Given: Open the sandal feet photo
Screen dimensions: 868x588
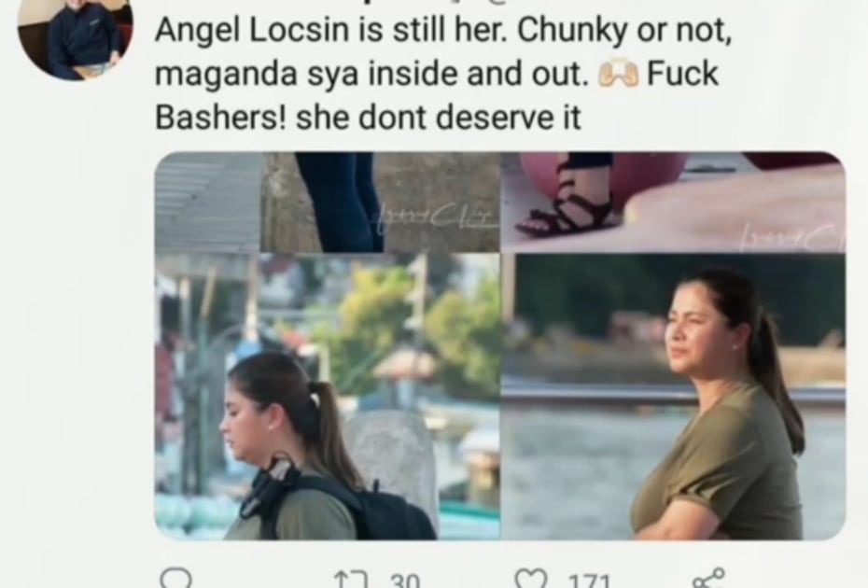Looking at the screenshot, I should coord(674,203).
